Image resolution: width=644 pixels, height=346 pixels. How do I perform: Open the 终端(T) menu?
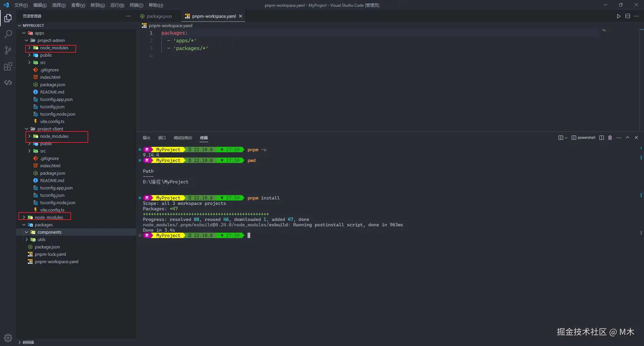click(x=137, y=5)
